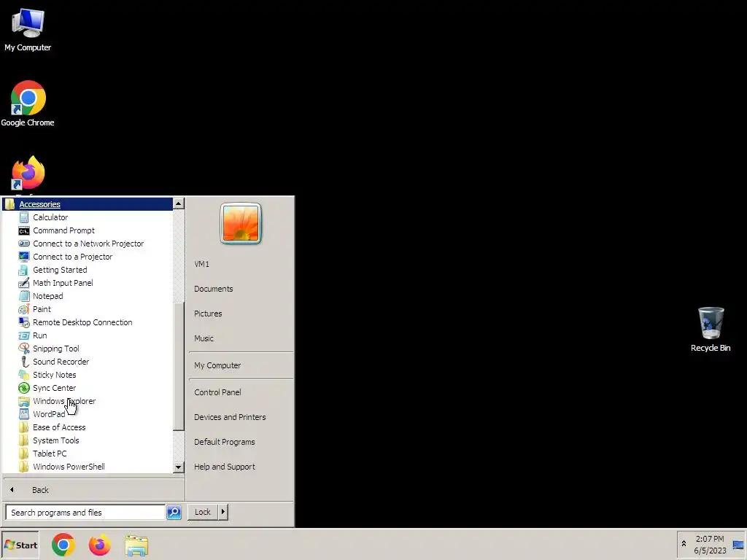Click the taskbar clock and date
This screenshot has height=560, width=747.
pos(710,545)
